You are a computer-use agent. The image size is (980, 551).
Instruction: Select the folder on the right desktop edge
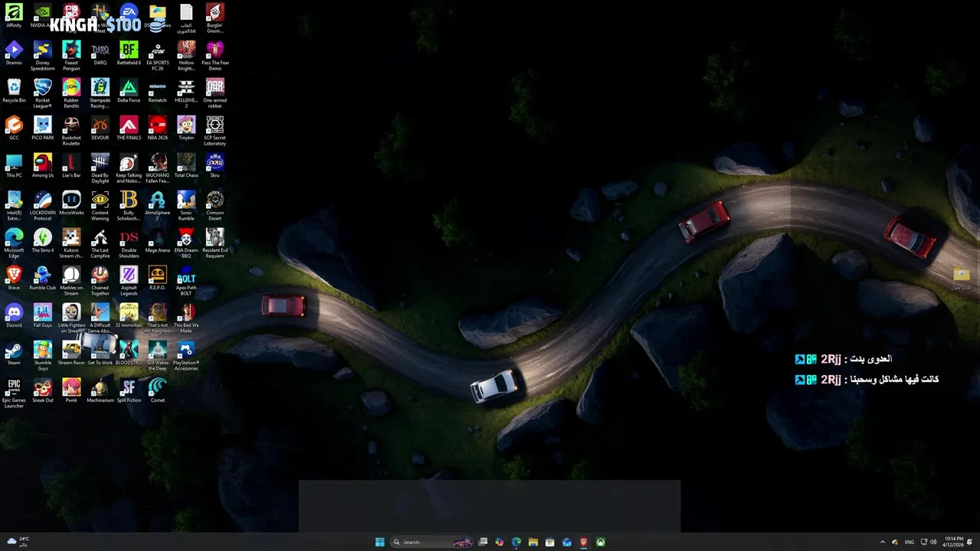(962, 278)
